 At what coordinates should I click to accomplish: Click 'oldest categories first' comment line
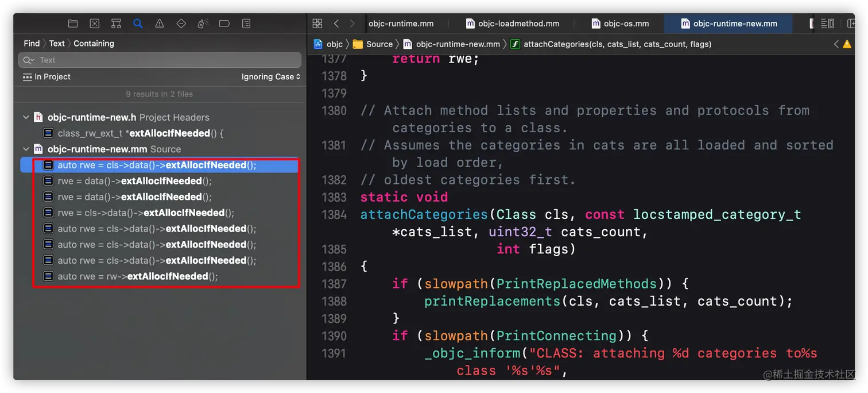tap(468, 180)
